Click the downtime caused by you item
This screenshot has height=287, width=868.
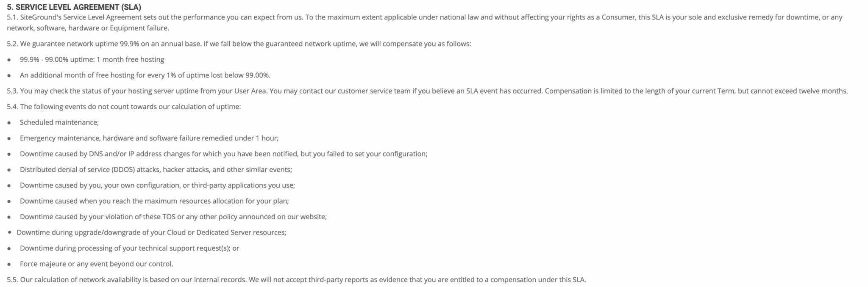(x=157, y=185)
